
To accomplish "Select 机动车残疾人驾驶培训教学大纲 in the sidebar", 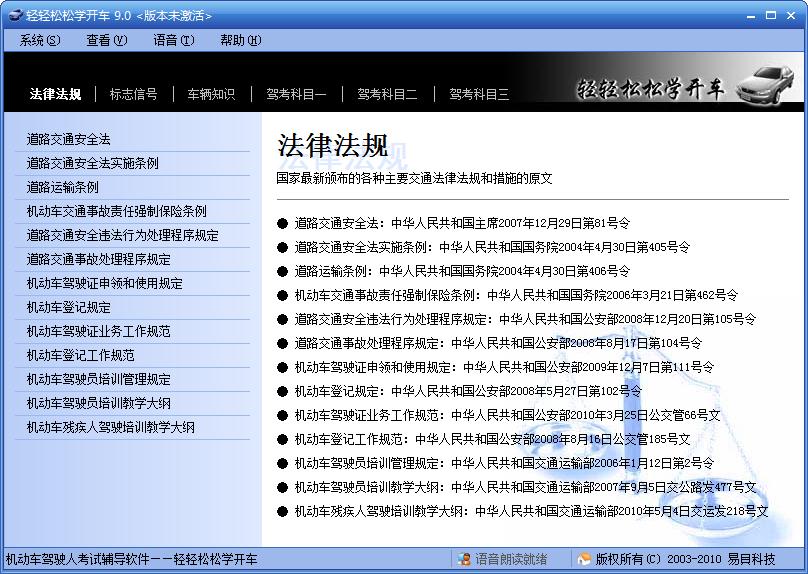I will (x=111, y=428).
